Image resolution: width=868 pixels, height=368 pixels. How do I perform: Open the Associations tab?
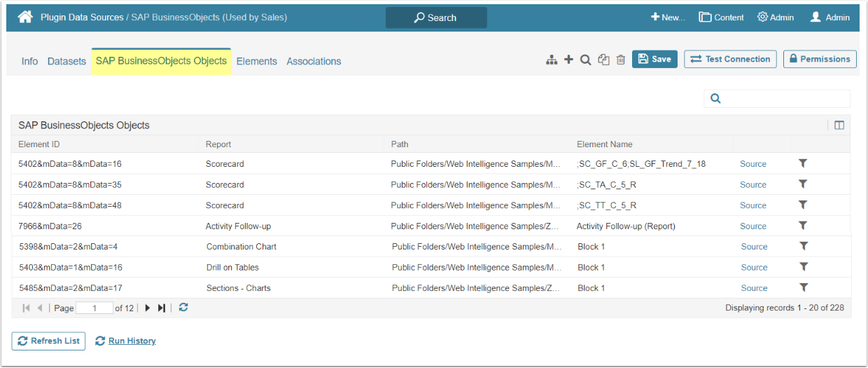click(314, 61)
